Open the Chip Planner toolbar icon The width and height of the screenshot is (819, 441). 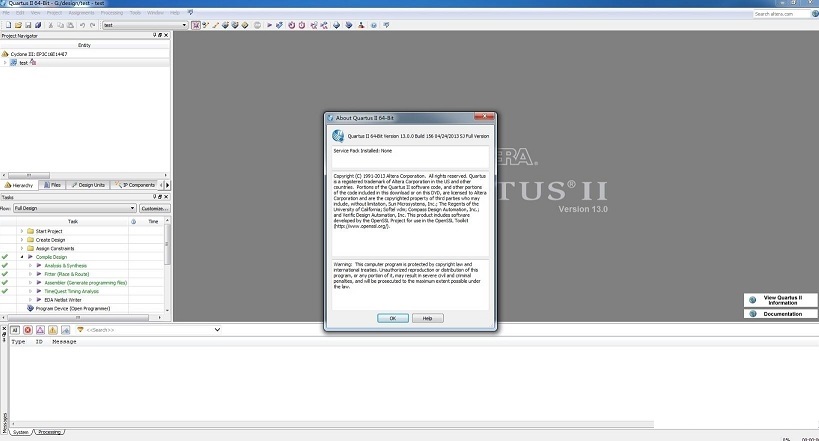(244, 25)
